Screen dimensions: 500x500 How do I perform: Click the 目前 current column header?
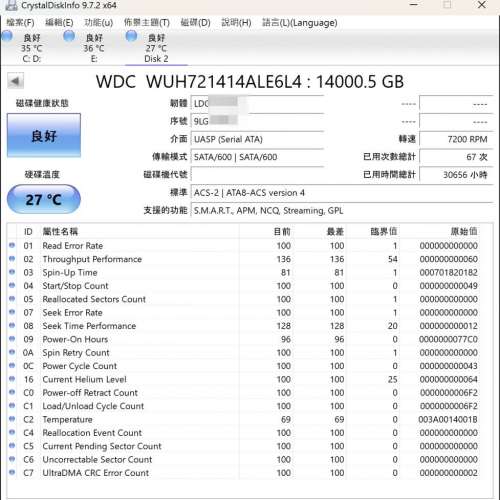(x=266, y=231)
